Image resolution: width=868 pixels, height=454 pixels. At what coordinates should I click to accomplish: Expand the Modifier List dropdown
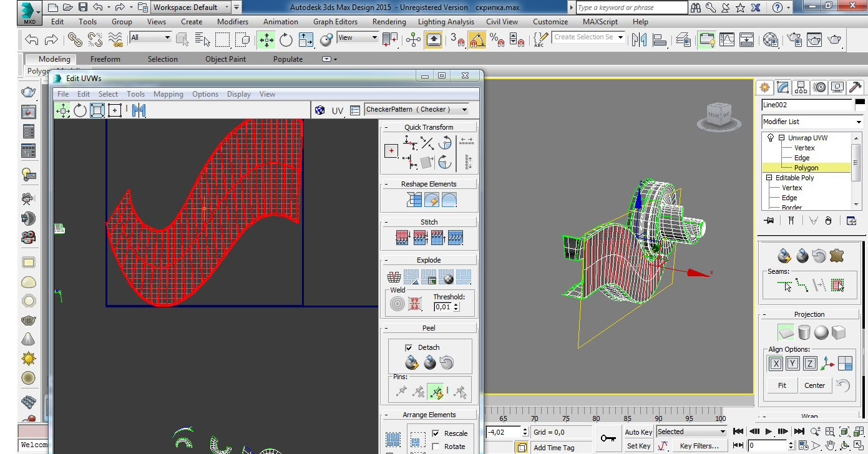tap(858, 122)
